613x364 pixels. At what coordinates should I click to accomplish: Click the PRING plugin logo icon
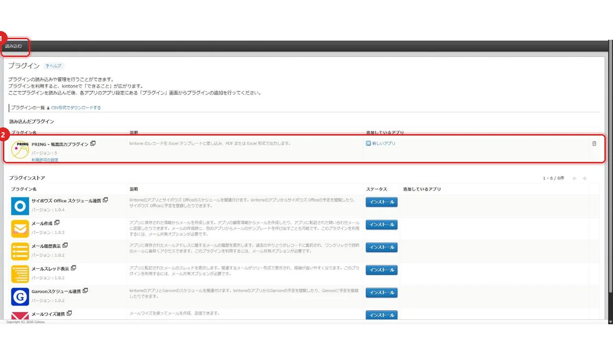pos(20,149)
